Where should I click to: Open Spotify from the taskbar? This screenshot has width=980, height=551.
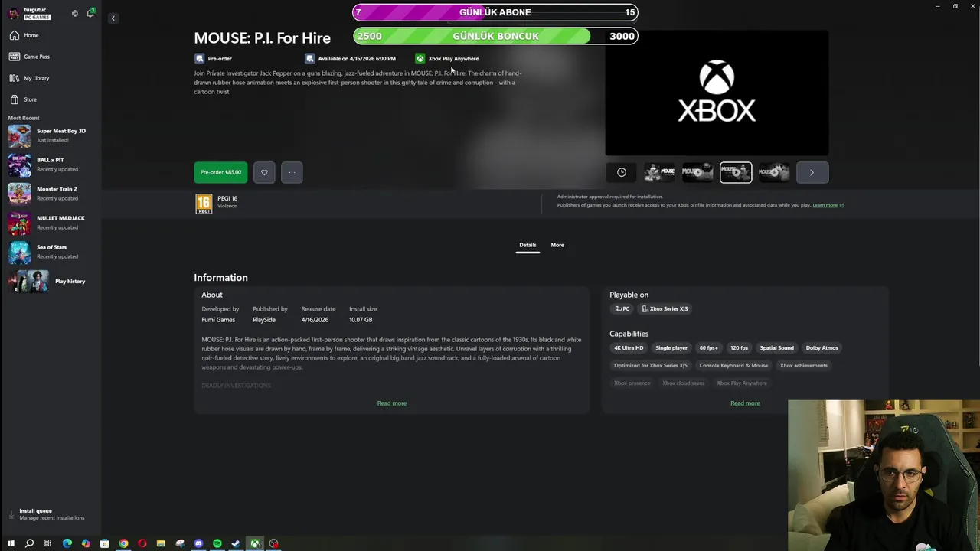217,543
